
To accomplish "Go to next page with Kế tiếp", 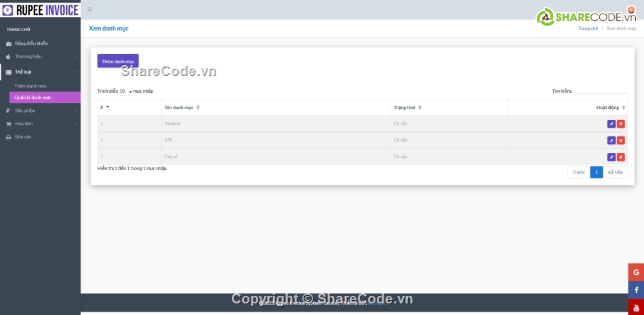I will [x=616, y=173].
